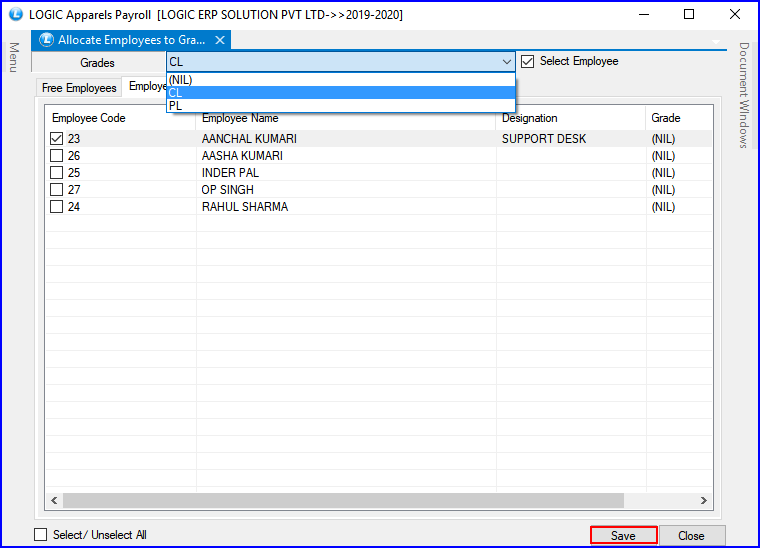Screen dimensions: 760x548
Task: Close the Allocate Employees to Grades tab
Action: tap(220, 40)
